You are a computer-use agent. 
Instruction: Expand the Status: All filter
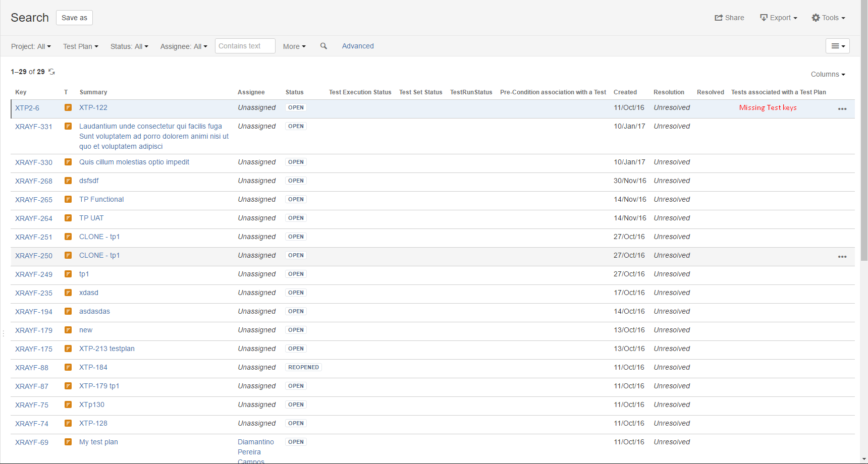(x=129, y=46)
